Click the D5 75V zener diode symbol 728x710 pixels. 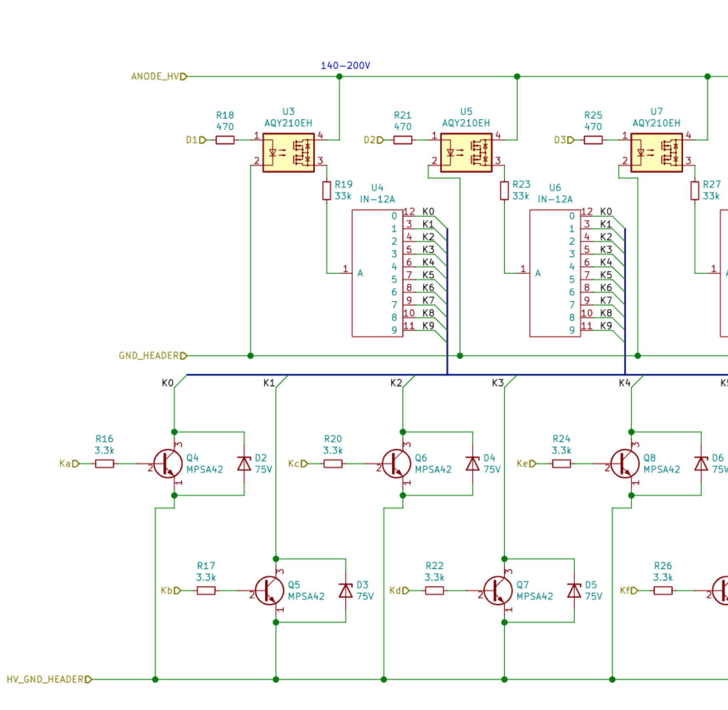click(574, 591)
